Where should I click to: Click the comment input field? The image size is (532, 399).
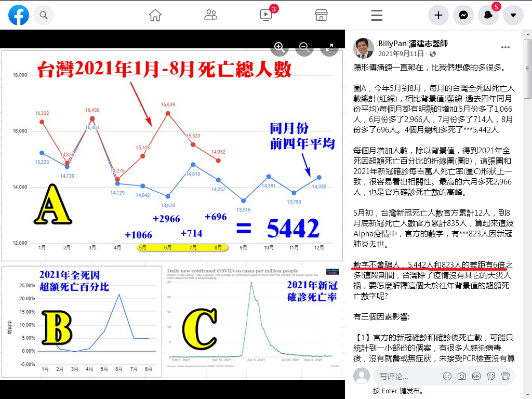pyautogui.click(x=409, y=376)
